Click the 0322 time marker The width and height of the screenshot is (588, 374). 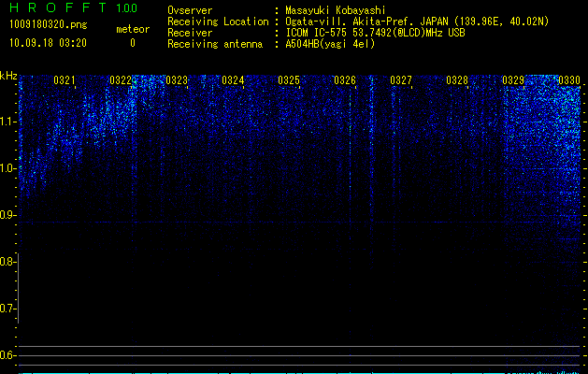121,80
